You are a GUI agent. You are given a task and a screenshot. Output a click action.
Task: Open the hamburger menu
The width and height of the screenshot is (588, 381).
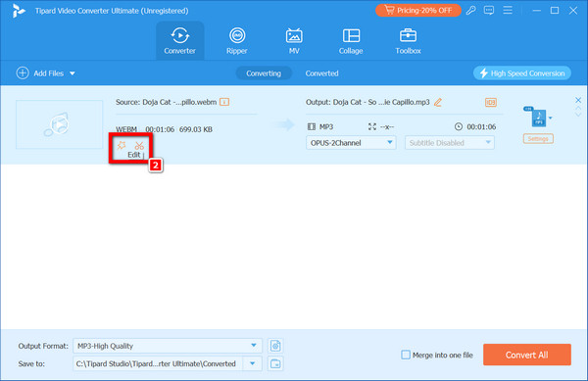pos(508,10)
